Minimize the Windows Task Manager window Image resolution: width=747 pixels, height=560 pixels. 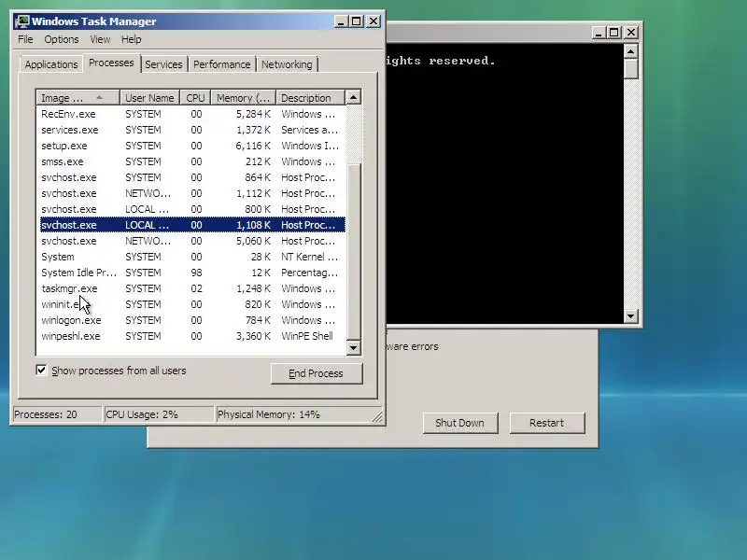[x=341, y=21]
